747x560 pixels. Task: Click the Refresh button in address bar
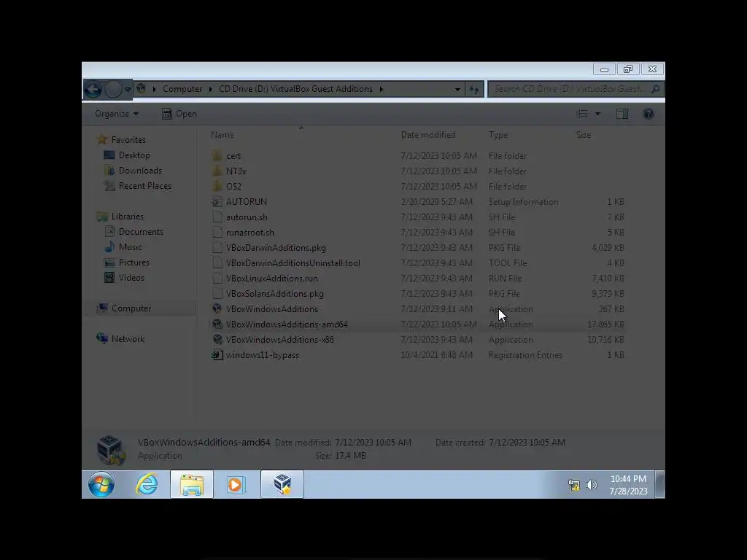[x=474, y=89]
